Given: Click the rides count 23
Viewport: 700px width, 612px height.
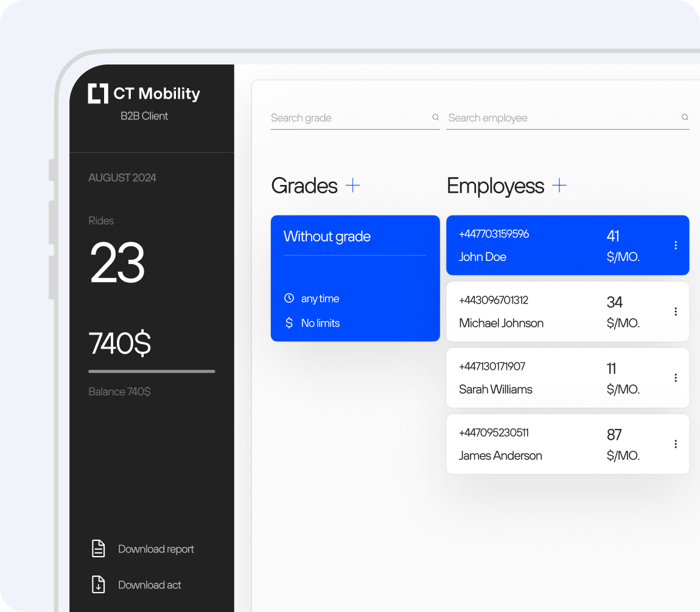Looking at the screenshot, I should pyautogui.click(x=117, y=262).
